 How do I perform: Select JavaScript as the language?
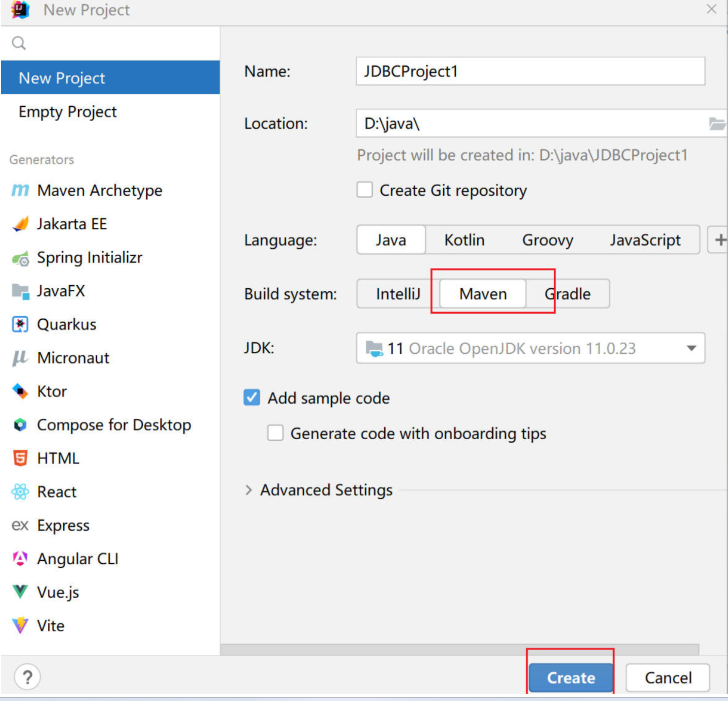(x=645, y=240)
